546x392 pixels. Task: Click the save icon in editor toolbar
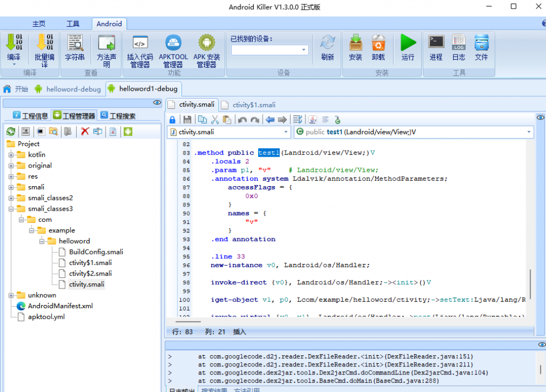tap(187, 119)
